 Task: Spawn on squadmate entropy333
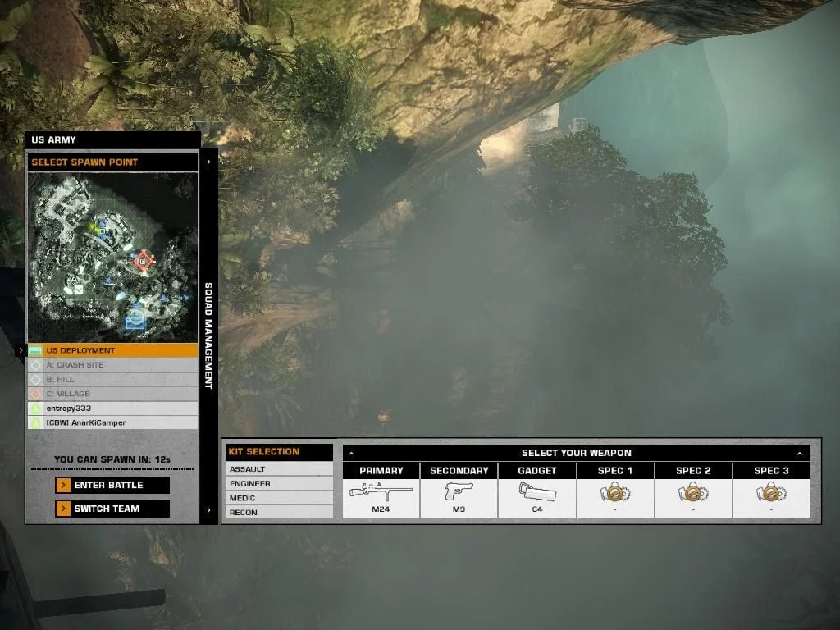112,409
